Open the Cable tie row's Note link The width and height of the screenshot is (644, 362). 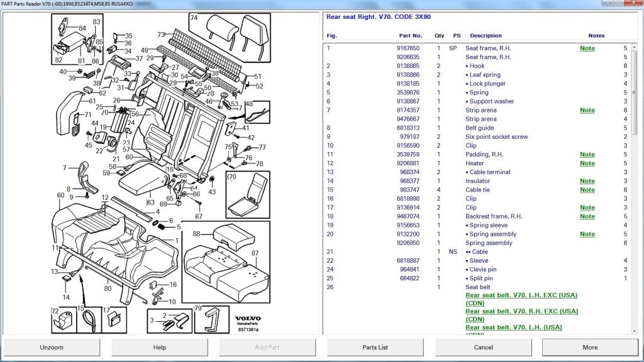click(587, 190)
